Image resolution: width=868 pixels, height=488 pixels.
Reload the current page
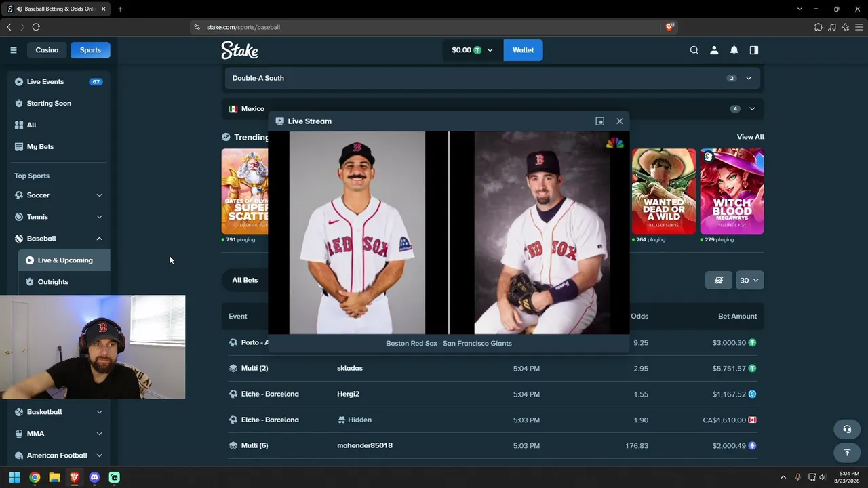[36, 27]
